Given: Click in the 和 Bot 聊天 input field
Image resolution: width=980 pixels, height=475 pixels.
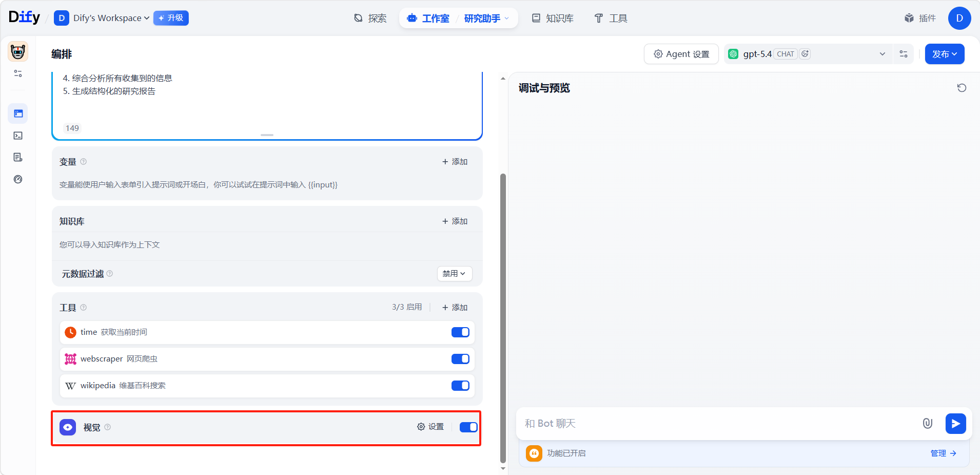Looking at the screenshot, I should [x=718, y=424].
